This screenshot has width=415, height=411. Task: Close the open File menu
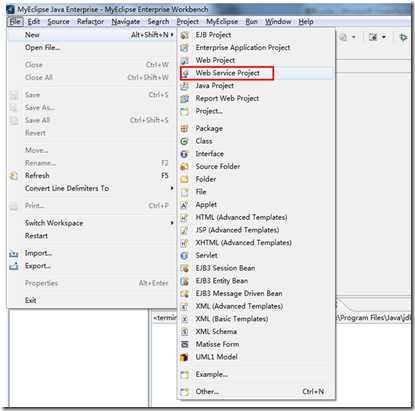(x=15, y=22)
